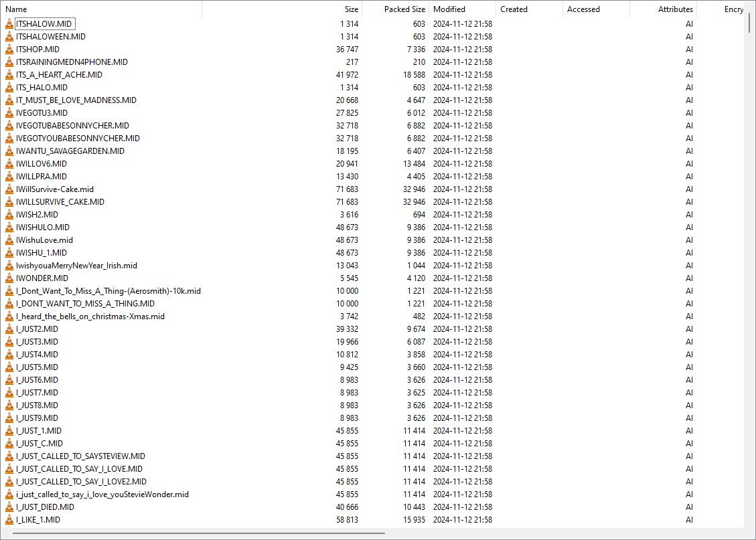Click the VLC icon of ITSHALOW.MID
756x540 pixels.
click(9, 23)
